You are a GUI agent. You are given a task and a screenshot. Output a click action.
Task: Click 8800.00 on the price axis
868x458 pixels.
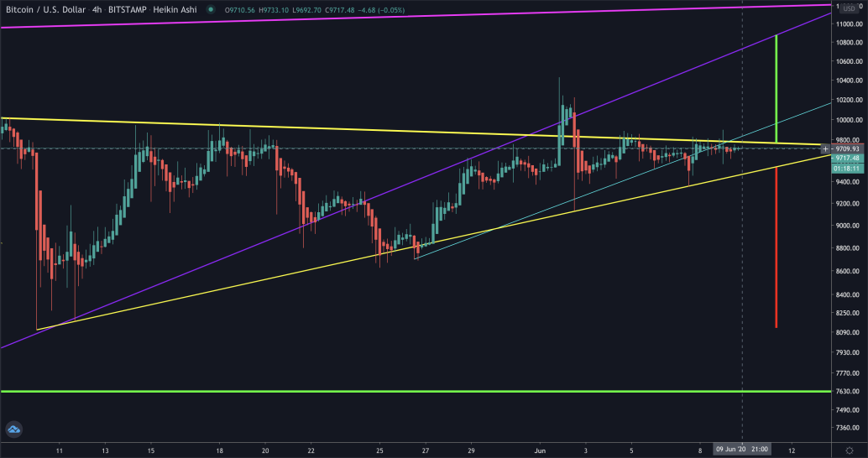pyautogui.click(x=848, y=248)
